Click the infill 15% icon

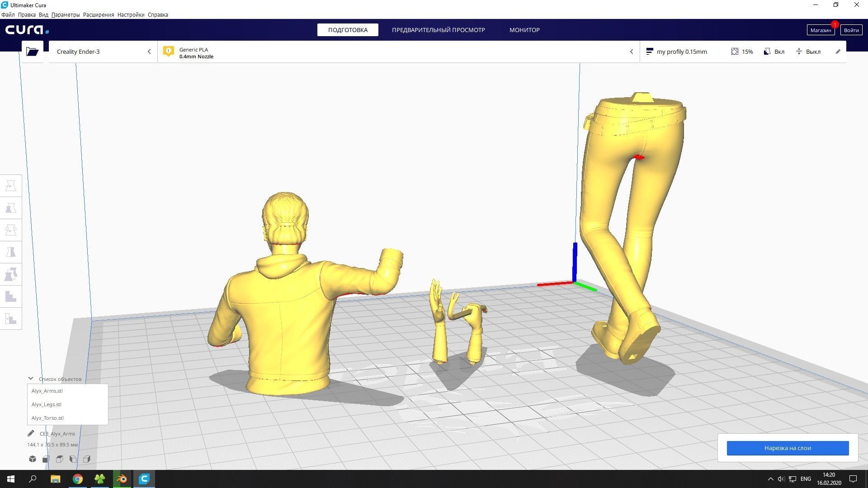[735, 52]
